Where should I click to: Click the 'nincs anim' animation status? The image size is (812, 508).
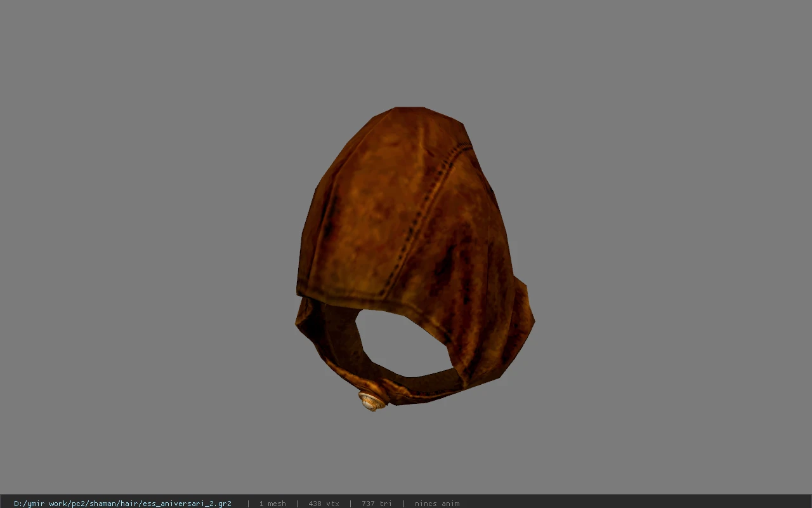coord(437,504)
